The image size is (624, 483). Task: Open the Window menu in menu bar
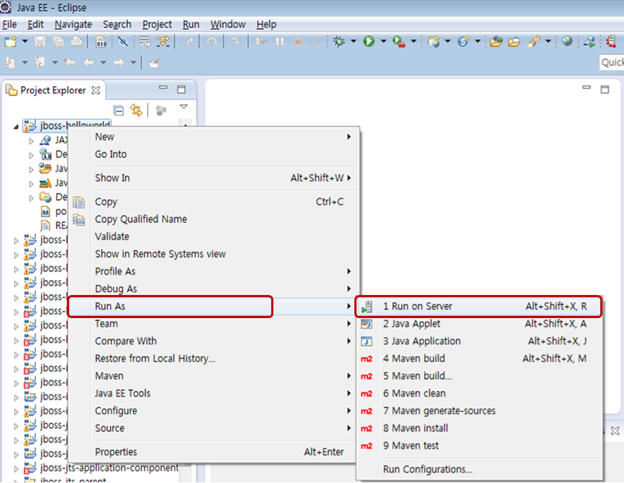[227, 23]
